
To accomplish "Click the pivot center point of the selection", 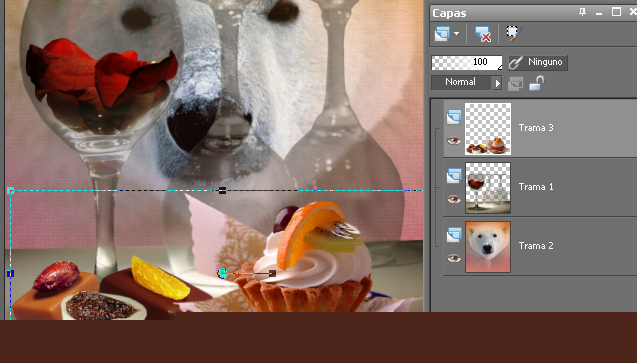I will tap(222, 273).
